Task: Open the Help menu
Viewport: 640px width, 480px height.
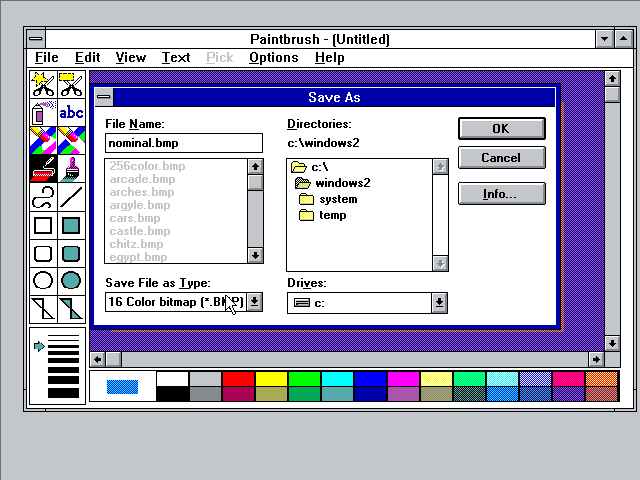Action: pos(329,58)
